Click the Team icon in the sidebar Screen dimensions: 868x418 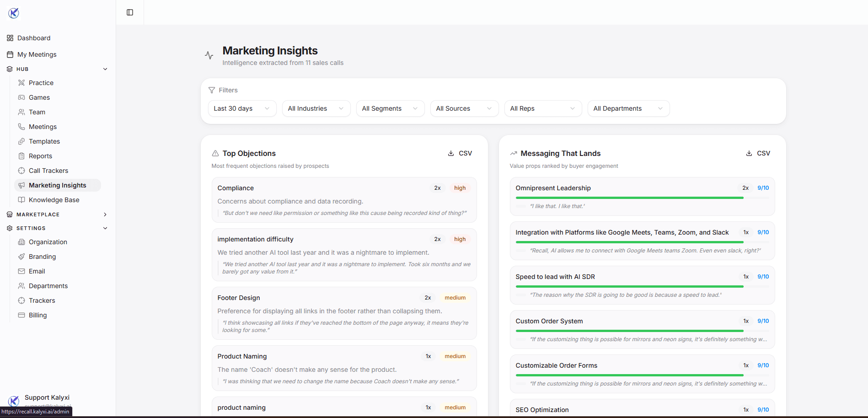tap(21, 112)
